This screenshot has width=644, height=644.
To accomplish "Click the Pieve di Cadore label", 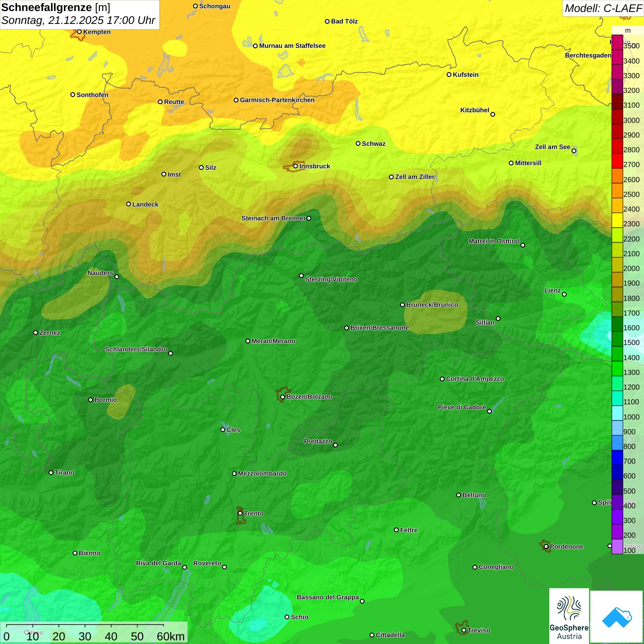I will pos(462,407).
